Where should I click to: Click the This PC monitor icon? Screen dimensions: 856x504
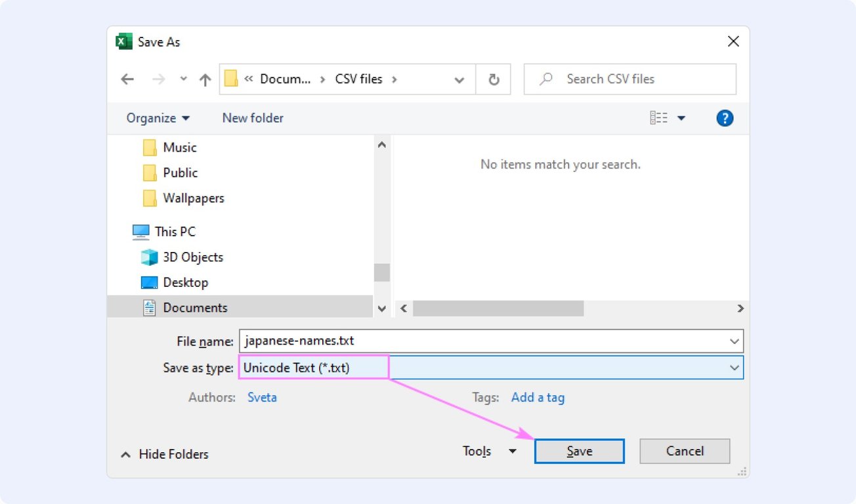click(x=140, y=232)
